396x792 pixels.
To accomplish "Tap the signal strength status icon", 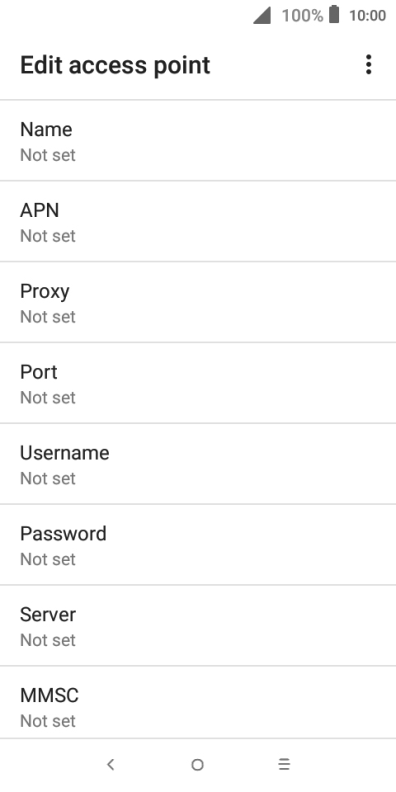I will pos(262,15).
